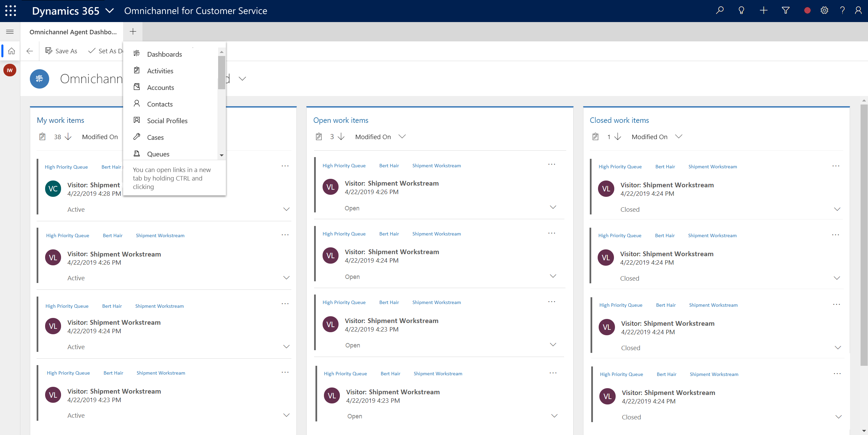Select the Queues menu item
The width and height of the screenshot is (868, 435).
158,154
